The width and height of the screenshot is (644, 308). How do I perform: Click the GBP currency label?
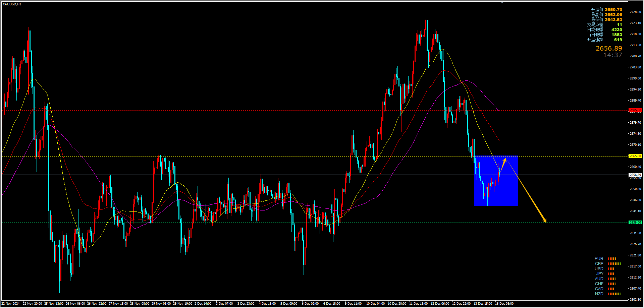pos(599,264)
